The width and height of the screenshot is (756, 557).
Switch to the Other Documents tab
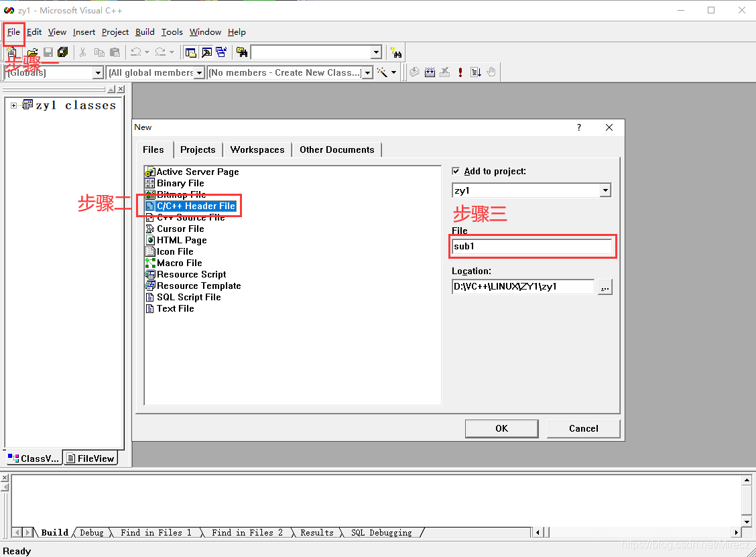click(337, 150)
